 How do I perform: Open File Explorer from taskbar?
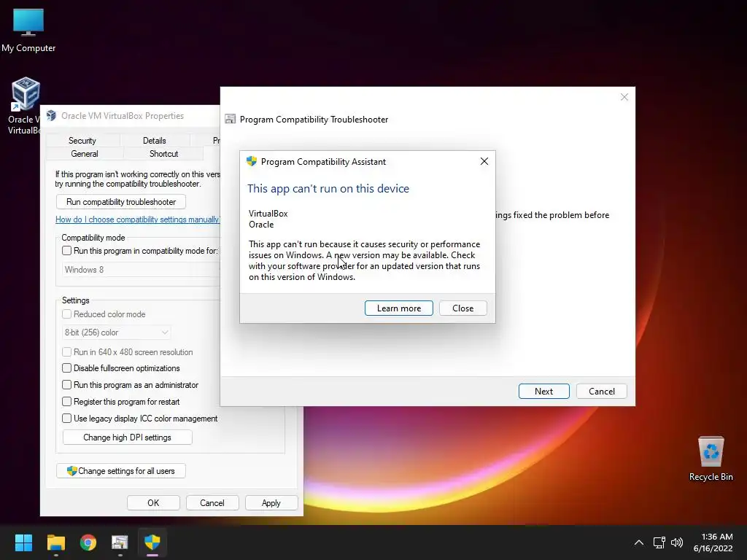[x=55, y=542]
